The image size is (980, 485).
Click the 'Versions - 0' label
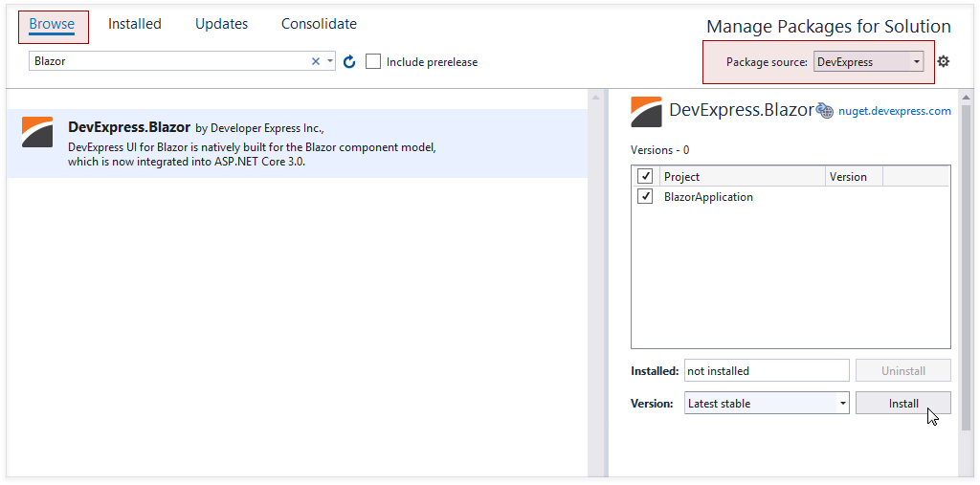click(x=660, y=150)
